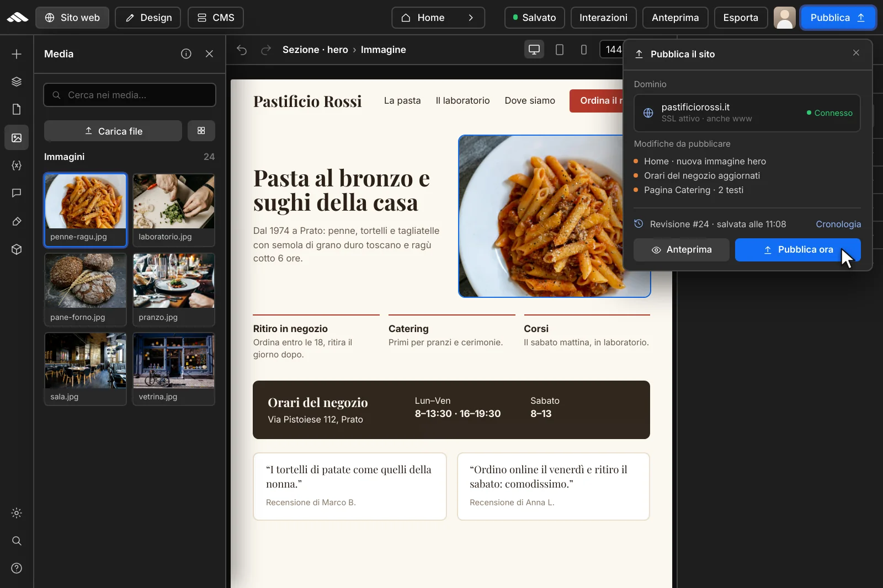883x588 pixels.
Task: Click Sezione · hero breadcrumb
Action: pyautogui.click(x=315, y=50)
